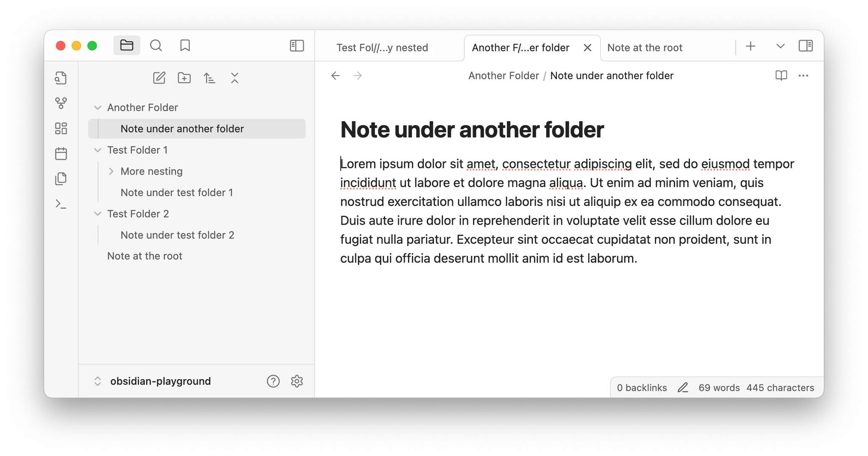Toggle the left sidebar panel
This screenshot has width=868, height=456.
coord(297,45)
